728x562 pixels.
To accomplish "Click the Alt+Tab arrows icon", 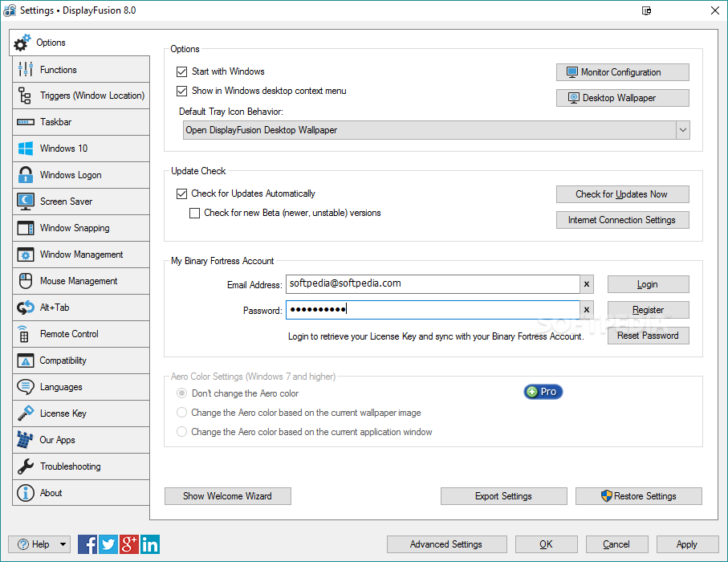I will coord(25,307).
